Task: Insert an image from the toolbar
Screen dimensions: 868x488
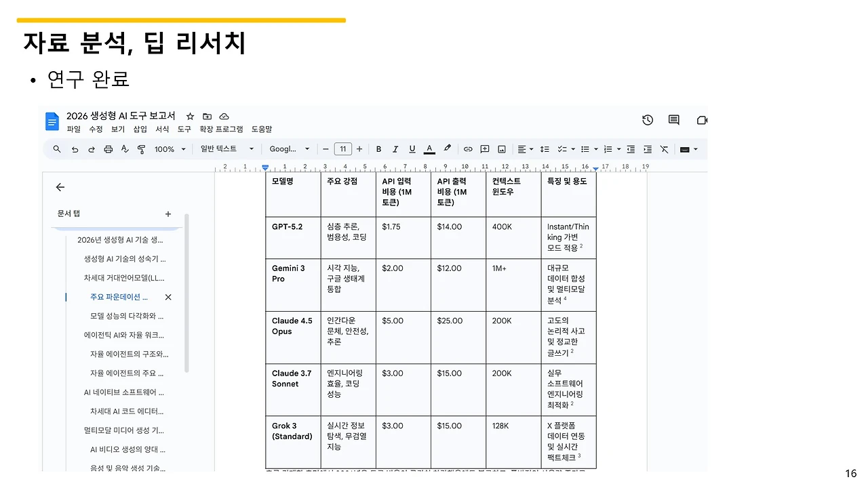Action: (x=501, y=149)
